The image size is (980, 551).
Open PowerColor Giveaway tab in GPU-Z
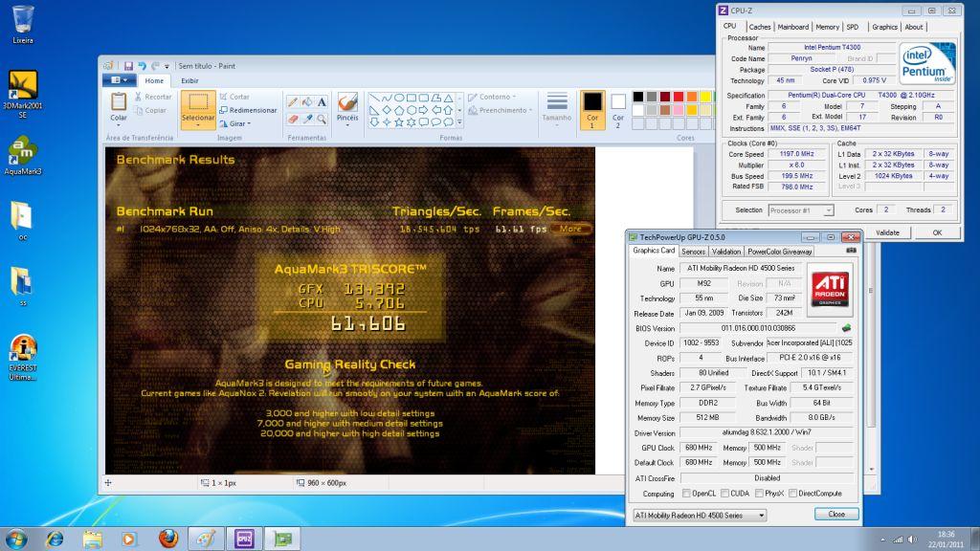(x=779, y=252)
